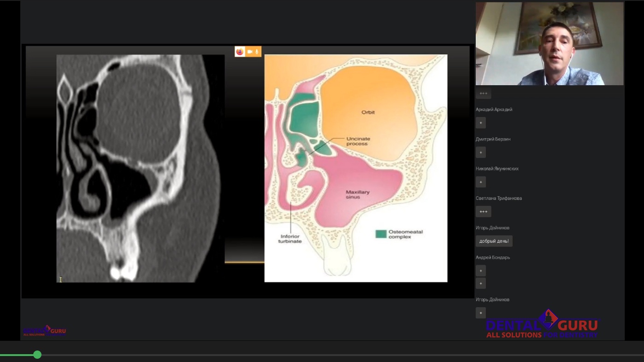Click the CT scan image on the slide
Screen dimensions: 644x362
pyautogui.click(x=140, y=168)
